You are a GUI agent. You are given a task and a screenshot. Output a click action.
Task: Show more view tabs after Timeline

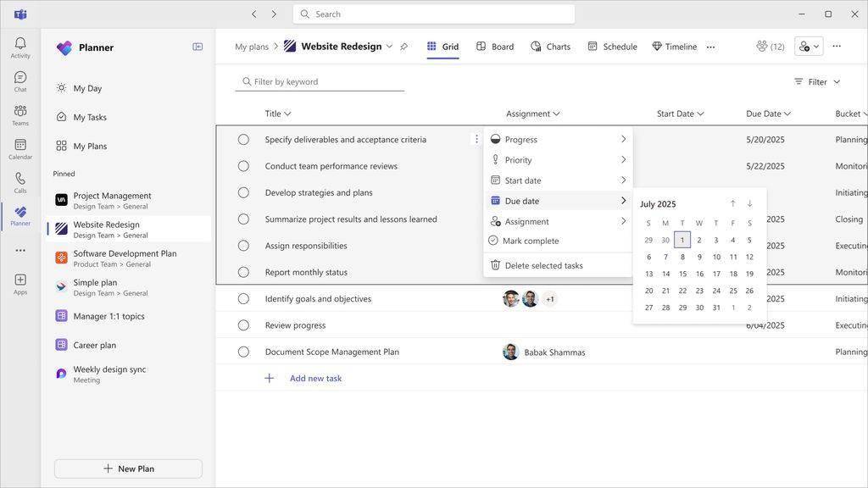tap(711, 47)
